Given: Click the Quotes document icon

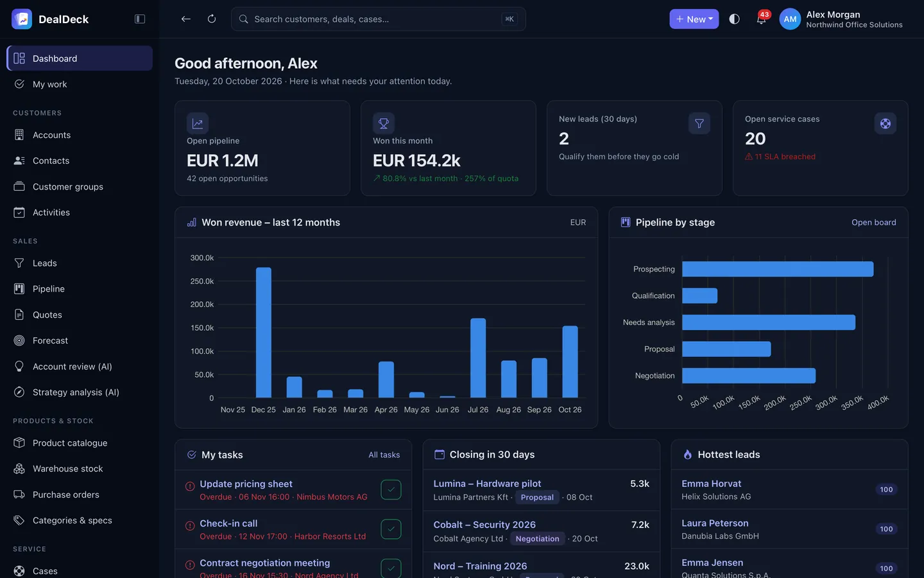Looking at the screenshot, I should tap(19, 315).
